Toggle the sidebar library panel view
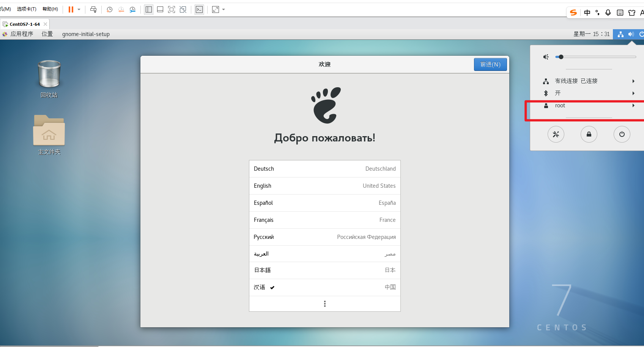 coord(149,9)
